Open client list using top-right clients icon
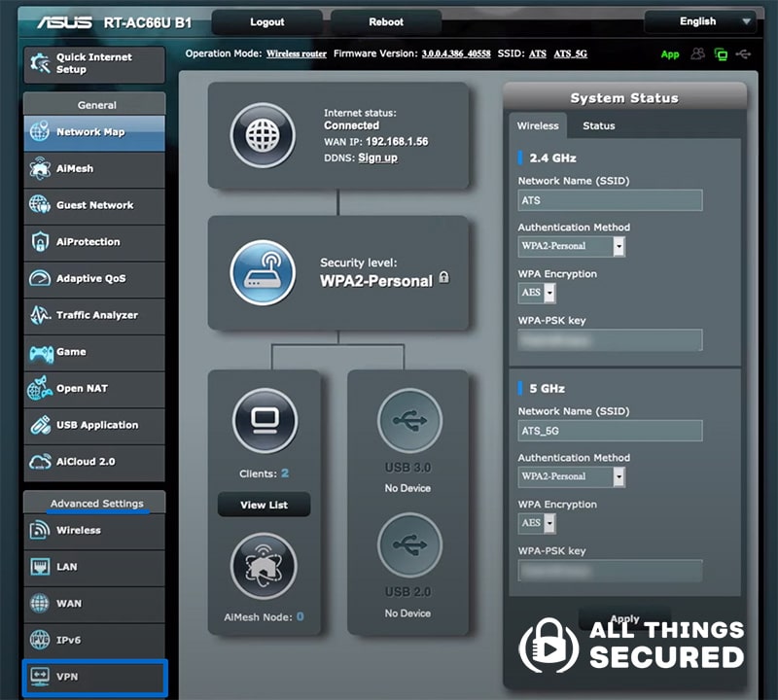Viewport: 778px width, 700px height. (x=698, y=54)
